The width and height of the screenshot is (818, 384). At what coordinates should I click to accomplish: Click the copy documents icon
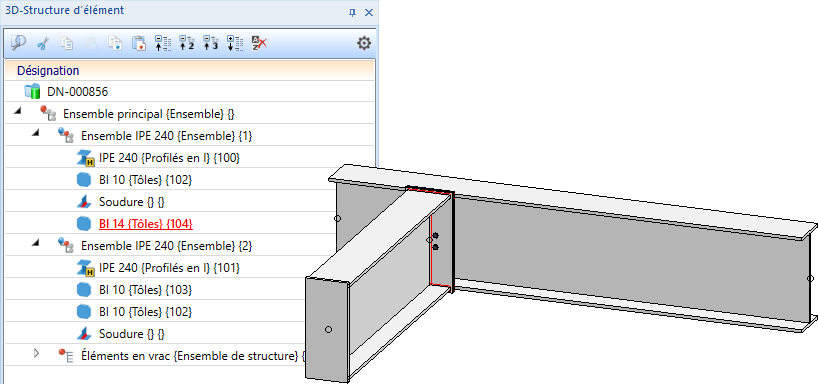(67, 43)
